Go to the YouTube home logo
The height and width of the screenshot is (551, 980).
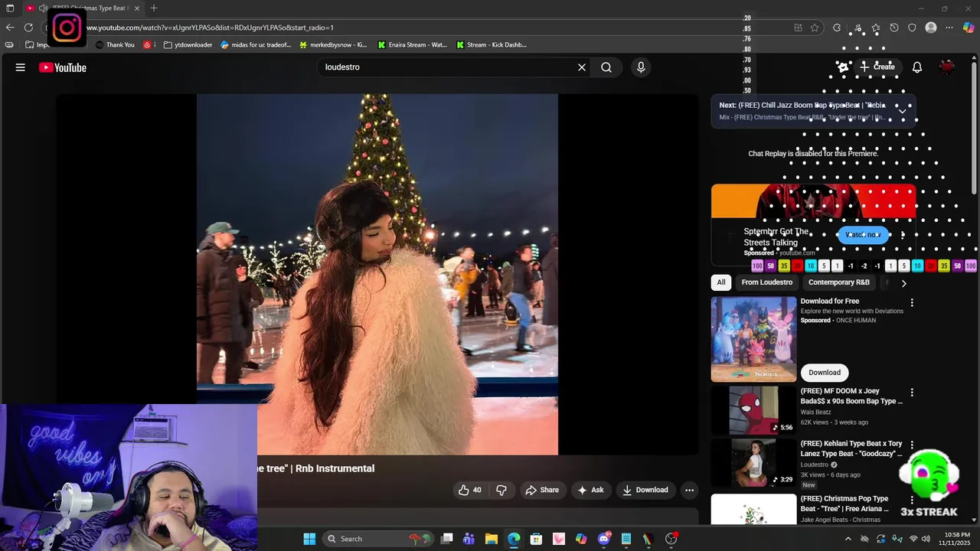point(63,67)
